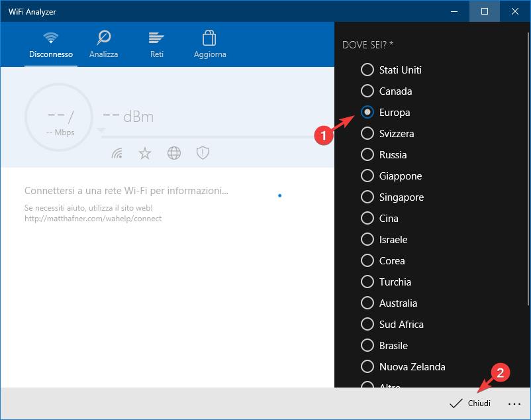This screenshot has height=420, width=531.
Task: Close the WiFi Analyzer window
Action: pyautogui.click(x=515, y=11)
